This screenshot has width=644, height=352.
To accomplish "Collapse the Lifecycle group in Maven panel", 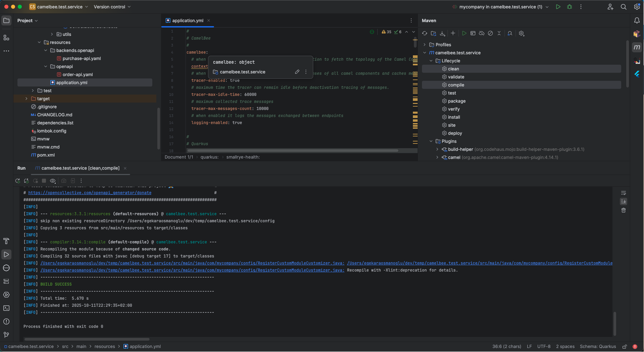I will click(x=431, y=61).
